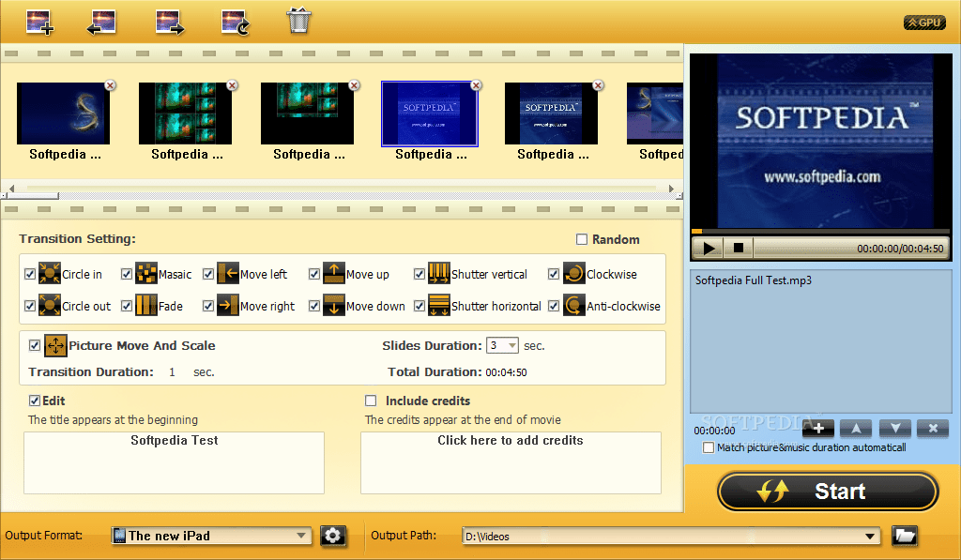Open the Slides Duration dropdown

(x=512, y=344)
